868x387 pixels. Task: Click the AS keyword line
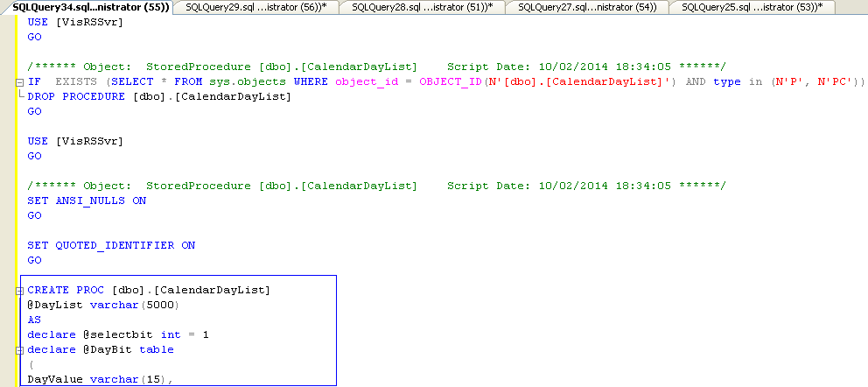coord(34,320)
